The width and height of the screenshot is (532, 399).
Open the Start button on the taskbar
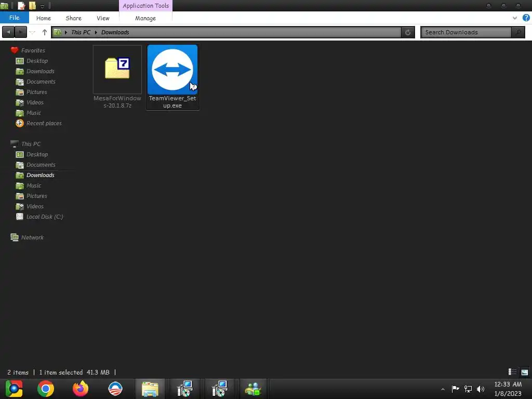coord(14,389)
